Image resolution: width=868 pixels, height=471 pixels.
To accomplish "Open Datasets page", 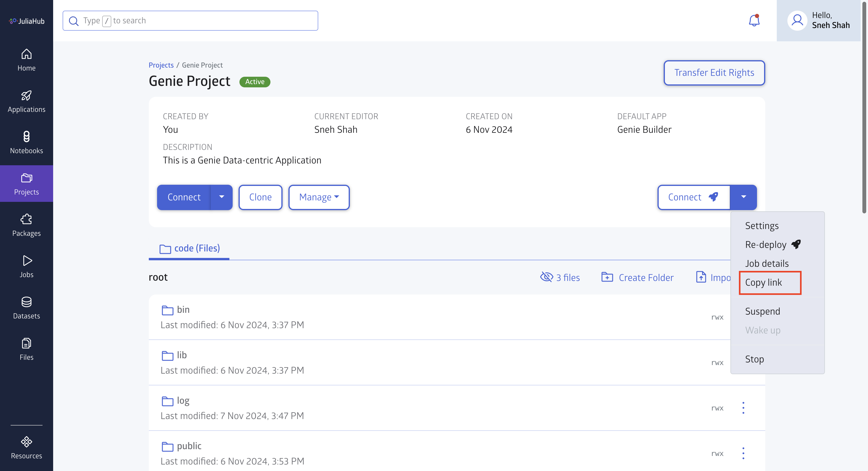I will pos(26,308).
